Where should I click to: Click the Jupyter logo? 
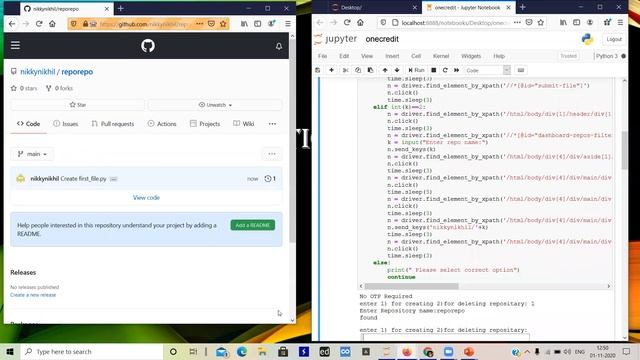coord(336,39)
